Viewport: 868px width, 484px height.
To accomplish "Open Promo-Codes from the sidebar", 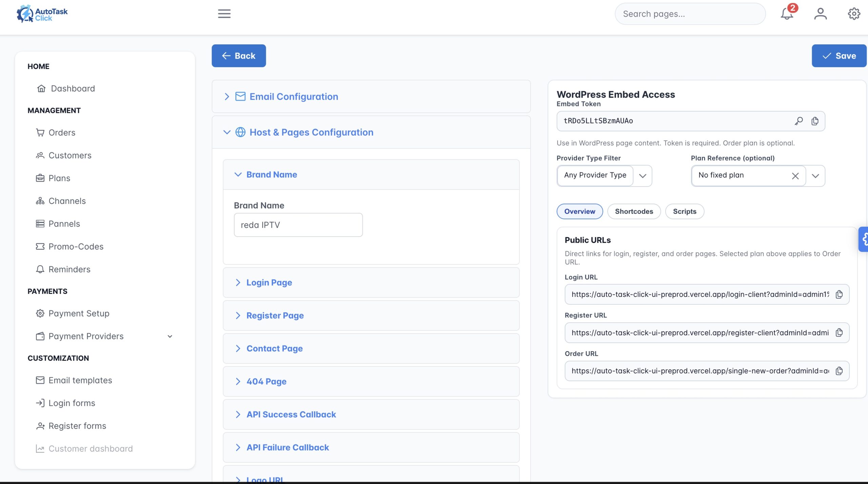I will 70,246.
